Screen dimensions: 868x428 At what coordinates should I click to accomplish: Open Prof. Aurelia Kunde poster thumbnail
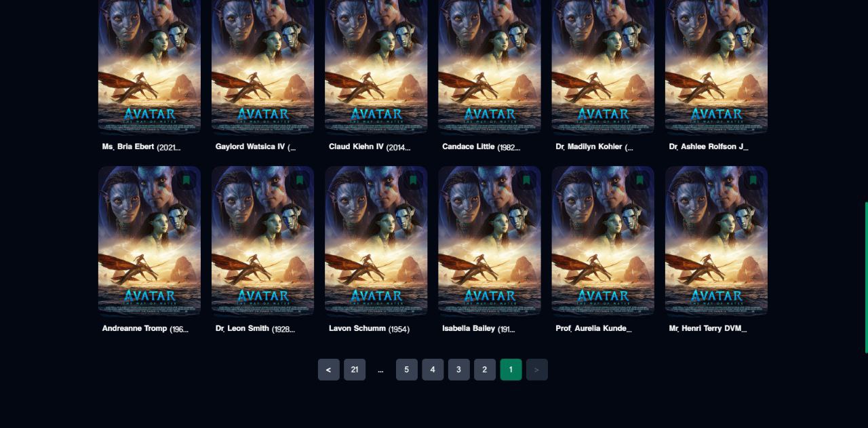pos(602,241)
